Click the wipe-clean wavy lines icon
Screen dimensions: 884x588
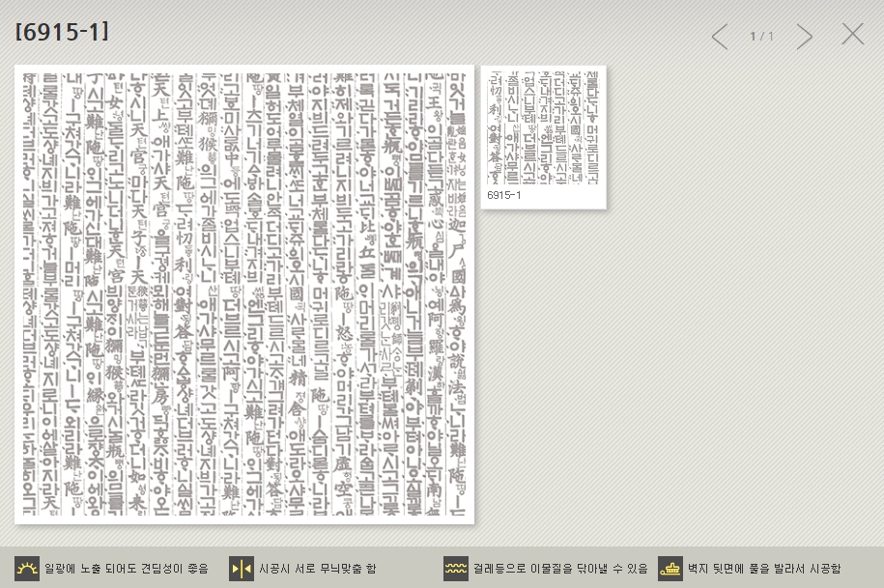(456, 568)
